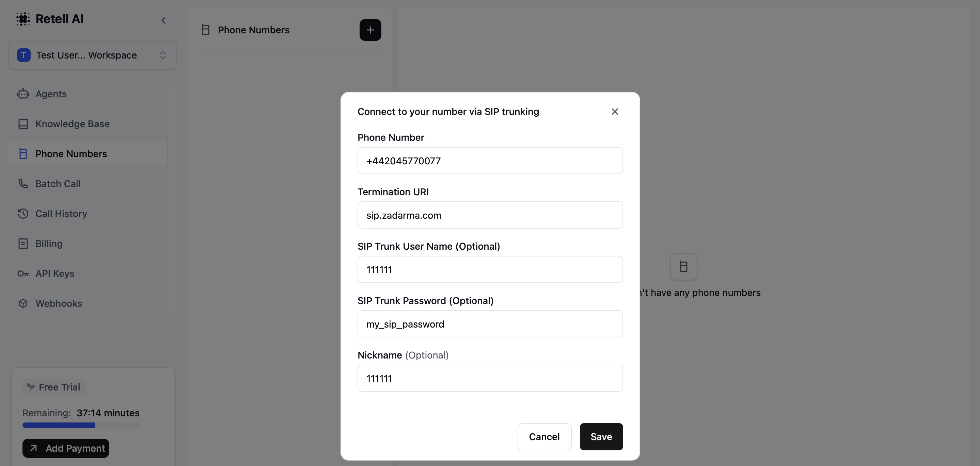The image size is (980, 466).
Task: Click the Call History clock icon
Action: 23,214
